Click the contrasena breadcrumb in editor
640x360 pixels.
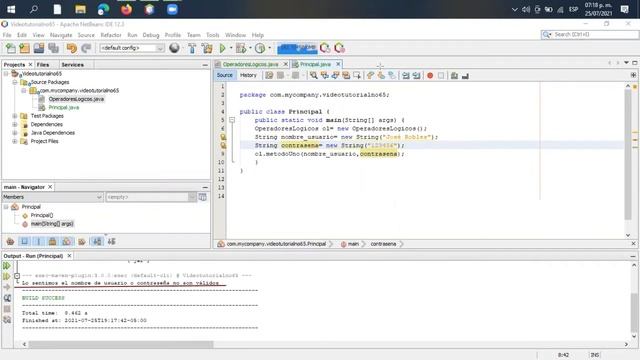(383, 244)
